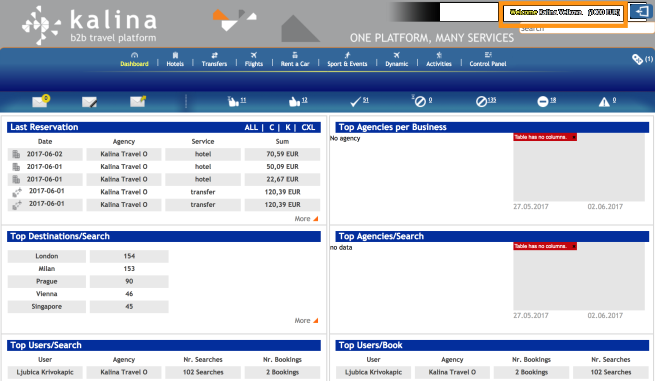Click the envelope icon with yellow pin
The width and height of the screenshot is (655, 381).
[138, 101]
